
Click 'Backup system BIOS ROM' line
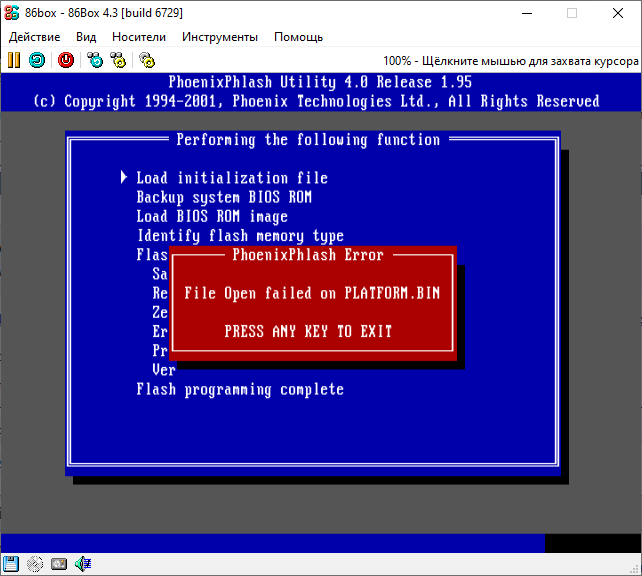point(224,197)
